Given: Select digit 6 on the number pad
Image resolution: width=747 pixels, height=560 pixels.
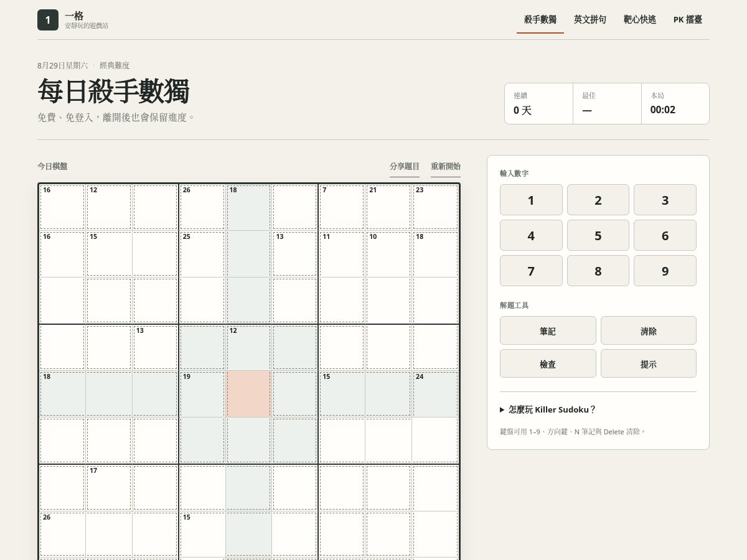Looking at the screenshot, I should (x=665, y=235).
